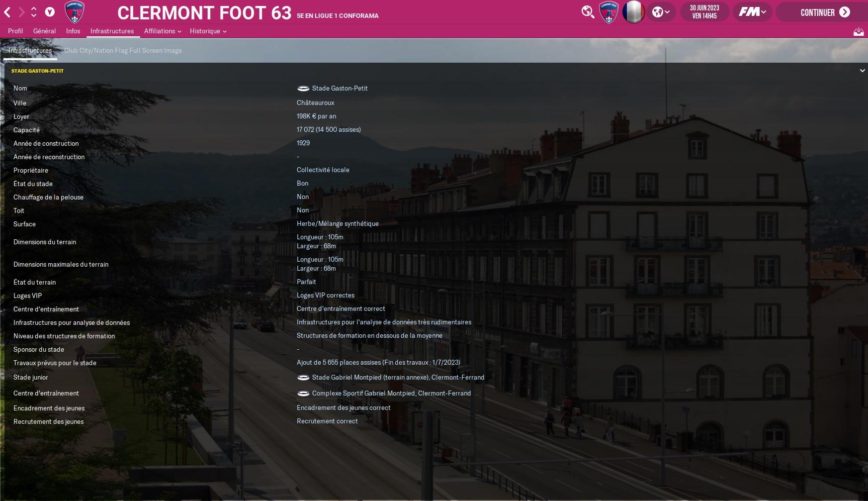Click Loges VIP correctes value
Image resolution: width=868 pixels, height=501 pixels.
click(326, 295)
